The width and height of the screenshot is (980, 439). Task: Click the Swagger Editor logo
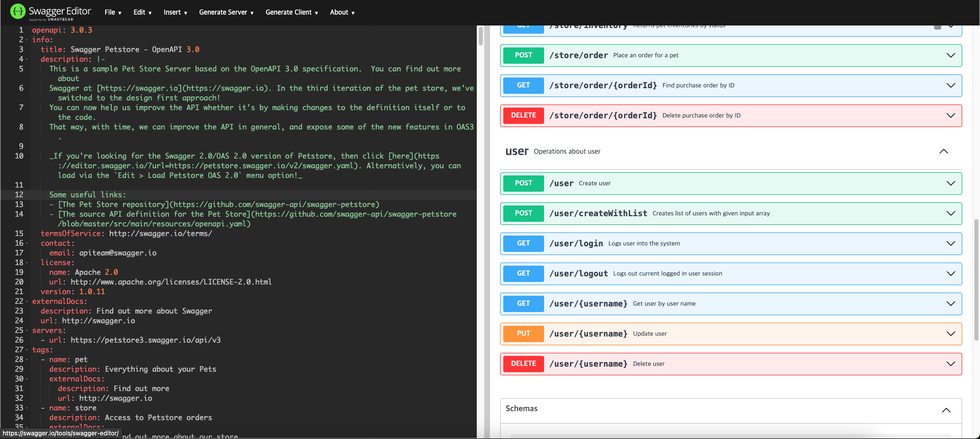51,12
